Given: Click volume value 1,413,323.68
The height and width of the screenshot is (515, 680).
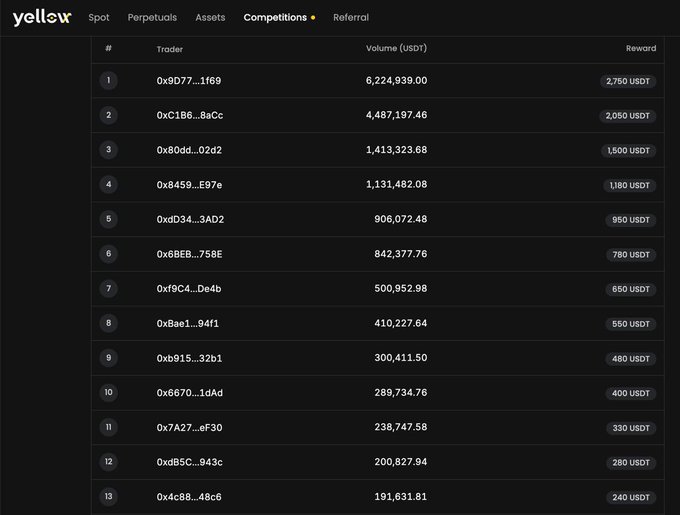Looking at the screenshot, I should click(396, 150).
